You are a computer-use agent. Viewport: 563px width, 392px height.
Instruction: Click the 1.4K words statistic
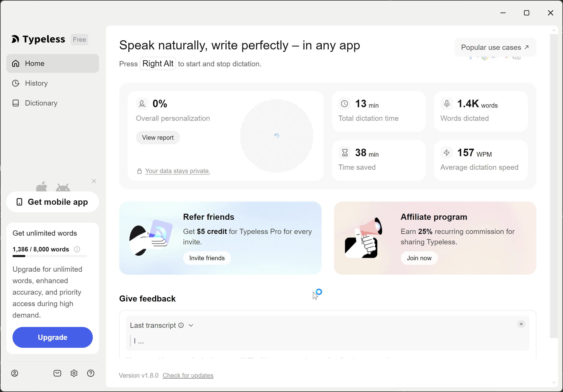478,104
